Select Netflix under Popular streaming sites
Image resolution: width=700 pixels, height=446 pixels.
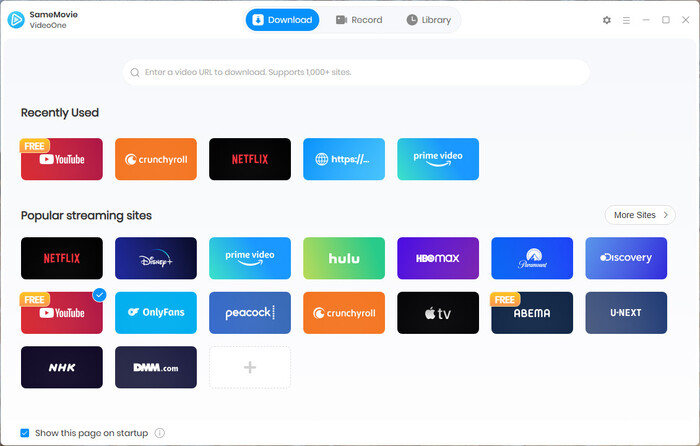coord(62,258)
